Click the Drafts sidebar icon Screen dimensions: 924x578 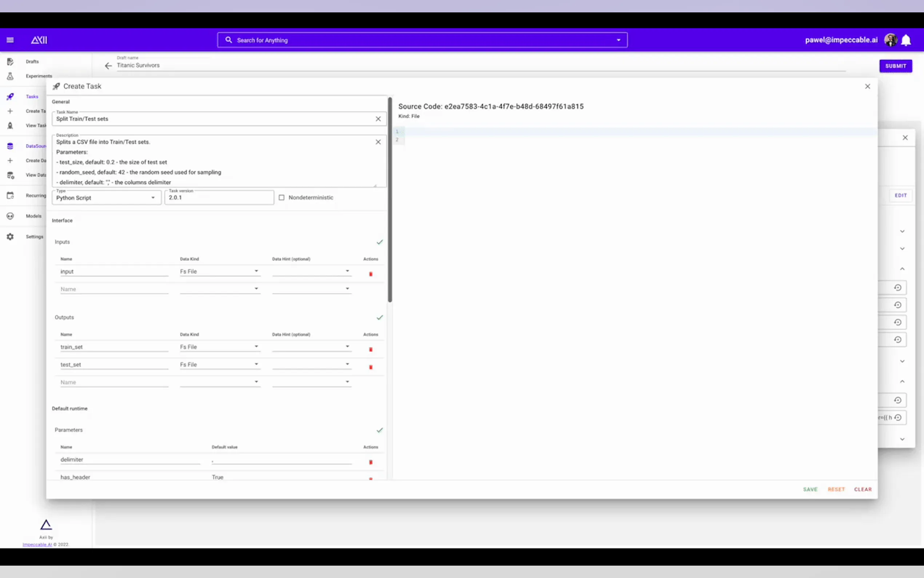pyautogui.click(x=10, y=62)
